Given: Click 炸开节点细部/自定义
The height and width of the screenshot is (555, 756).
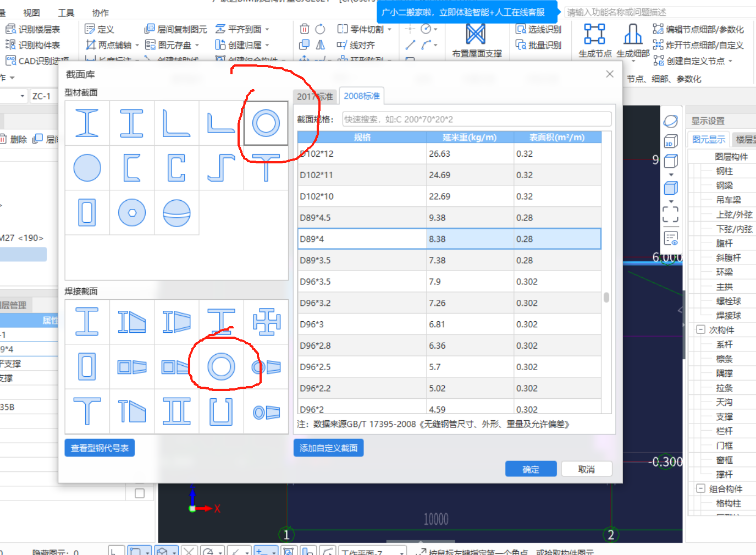Looking at the screenshot, I should coord(698,45).
